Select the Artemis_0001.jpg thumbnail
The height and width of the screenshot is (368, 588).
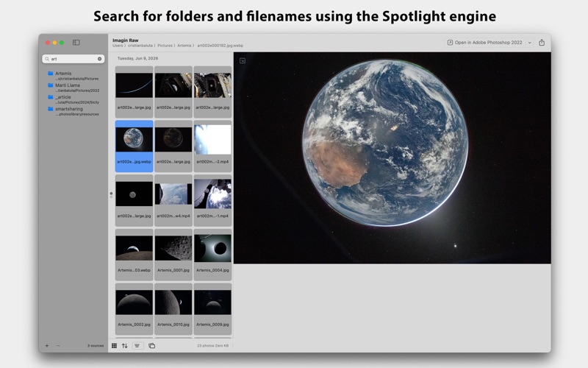[x=173, y=255]
